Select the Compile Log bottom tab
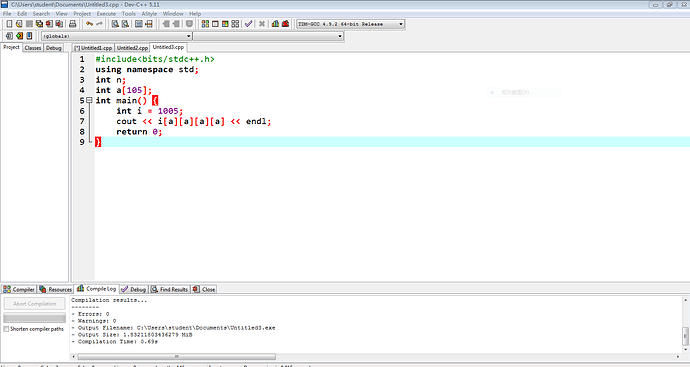Image resolution: width=690 pixels, height=367 pixels. tap(96, 289)
